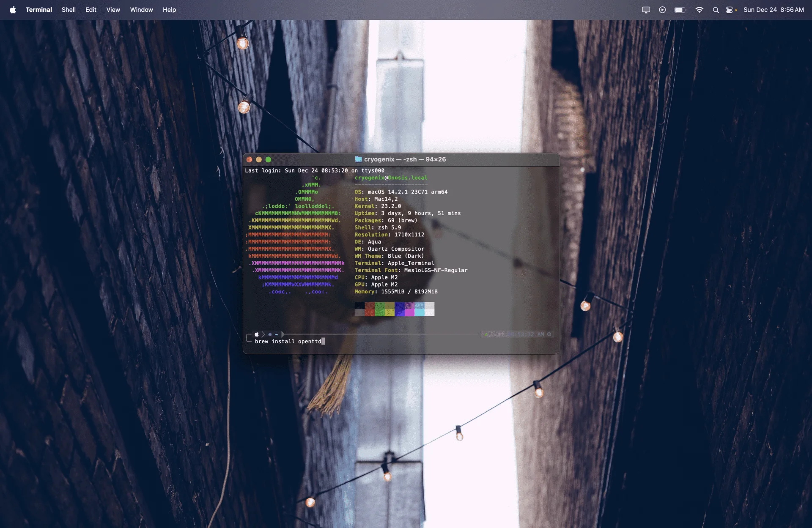Zoom the terminal window with green button
The image size is (812, 528).
coord(268,159)
